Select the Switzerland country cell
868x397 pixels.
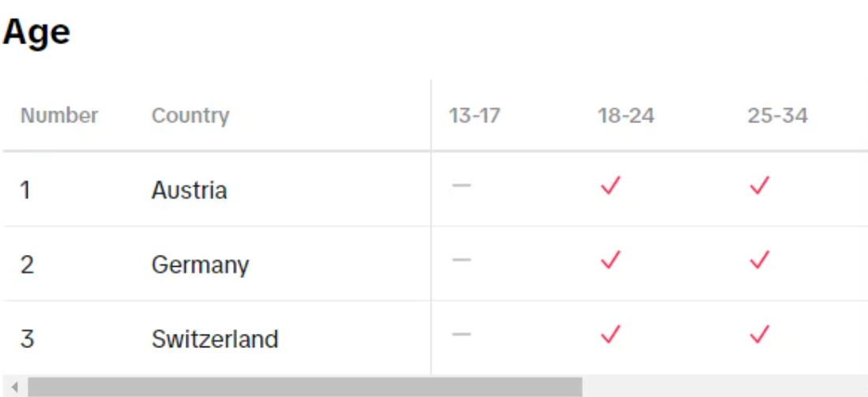(215, 339)
